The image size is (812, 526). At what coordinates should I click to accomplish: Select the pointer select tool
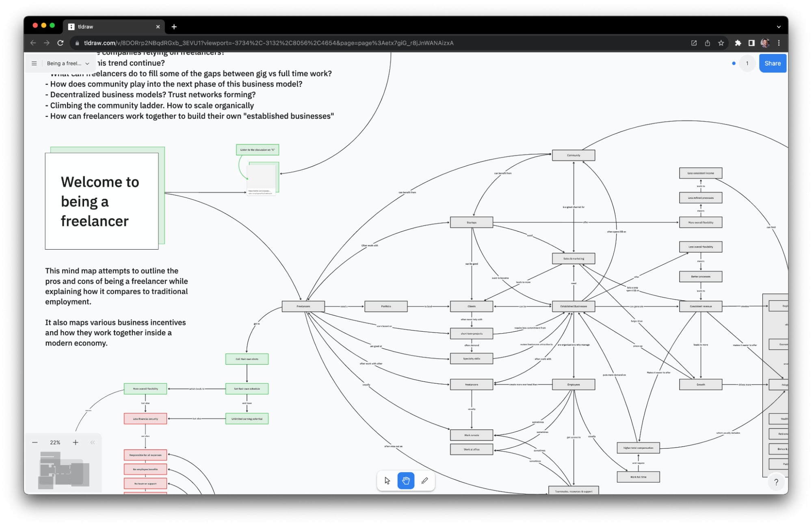(x=387, y=481)
